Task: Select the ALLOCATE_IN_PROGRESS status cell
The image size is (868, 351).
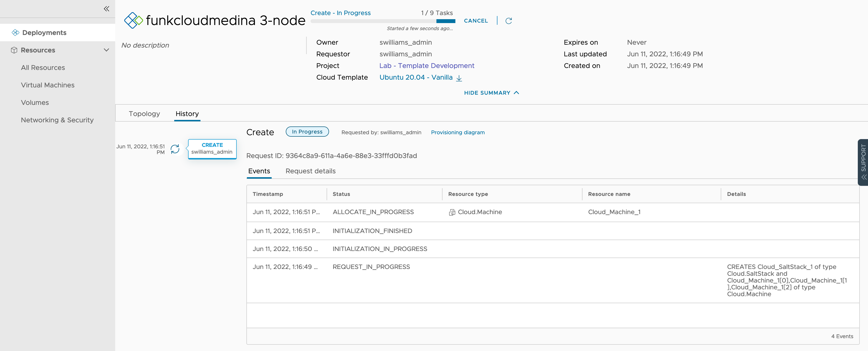Action: tap(373, 212)
